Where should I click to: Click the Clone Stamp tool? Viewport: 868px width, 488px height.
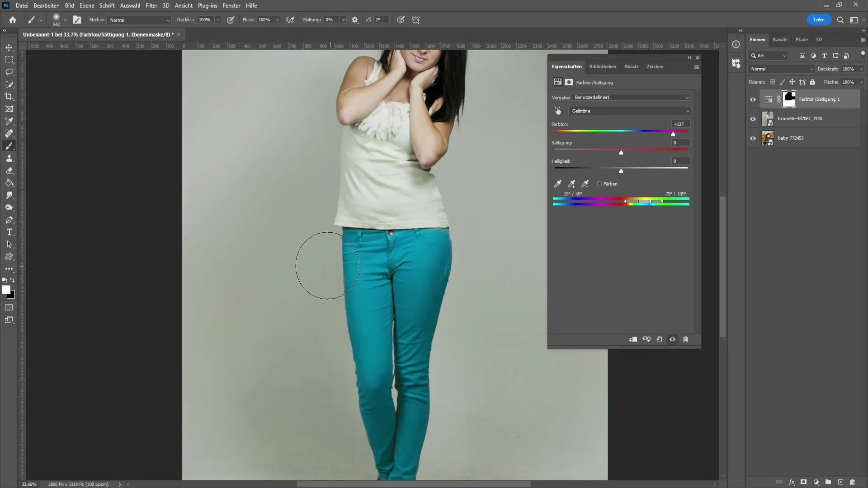click(x=9, y=159)
